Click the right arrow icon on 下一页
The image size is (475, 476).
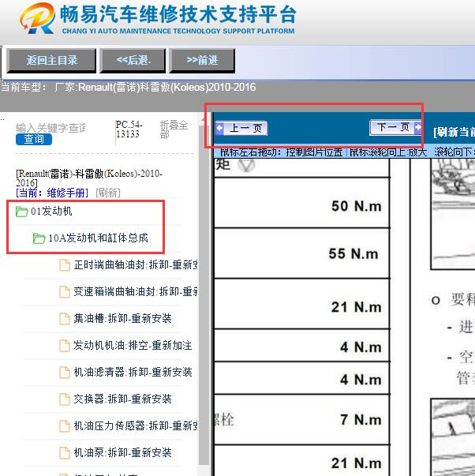tap(417, 127)
